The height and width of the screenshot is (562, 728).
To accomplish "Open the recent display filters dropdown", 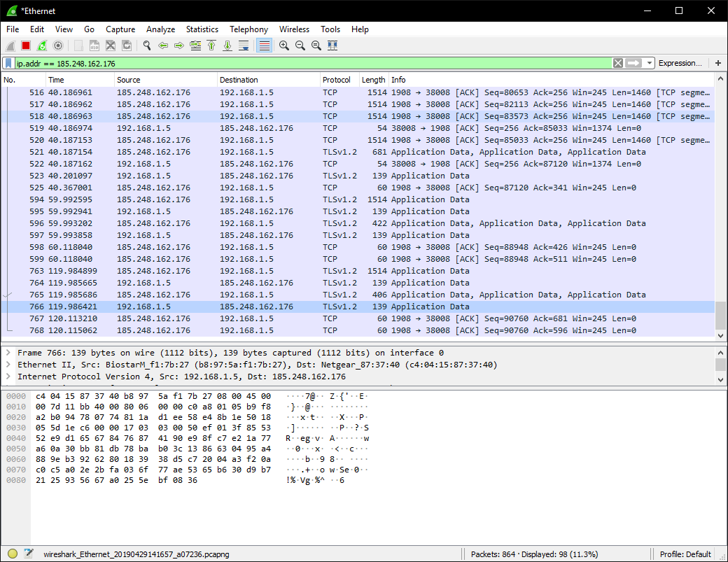I will click(650, 63).
